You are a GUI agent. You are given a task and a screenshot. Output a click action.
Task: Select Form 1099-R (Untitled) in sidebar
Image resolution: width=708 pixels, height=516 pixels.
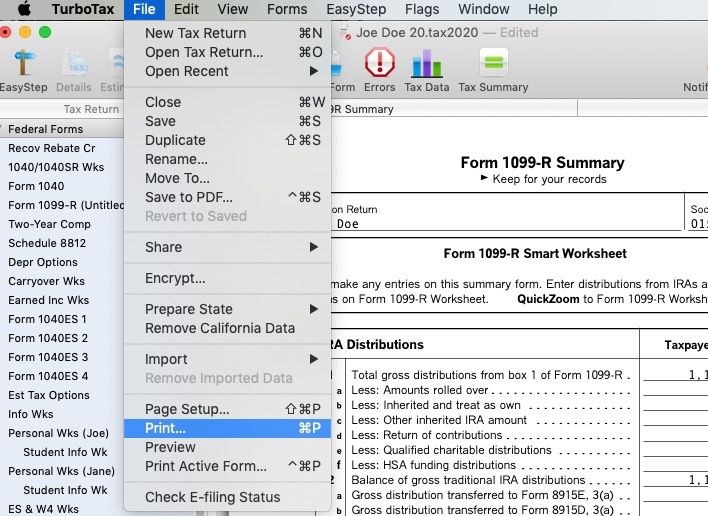pyautogui.click(x=66, y=205)
